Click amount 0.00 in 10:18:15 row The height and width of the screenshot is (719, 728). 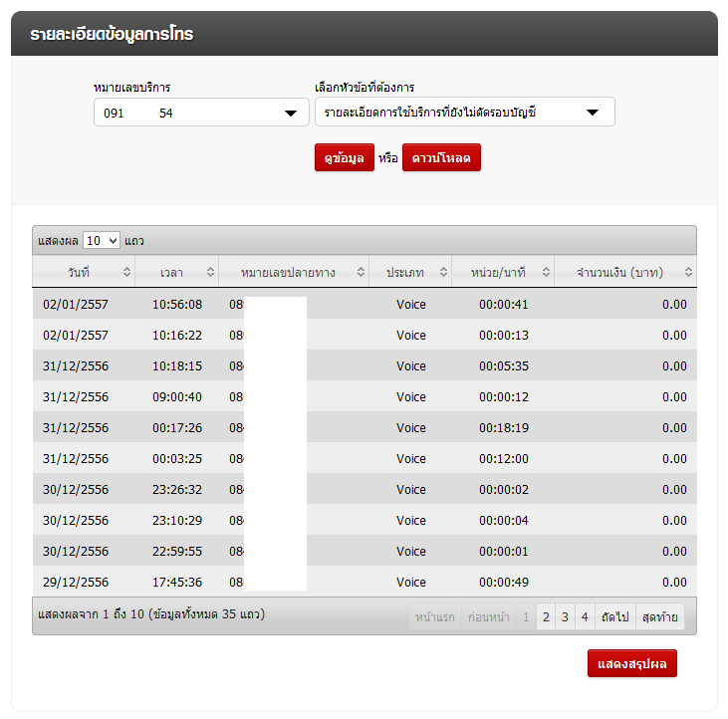[674, 366]
